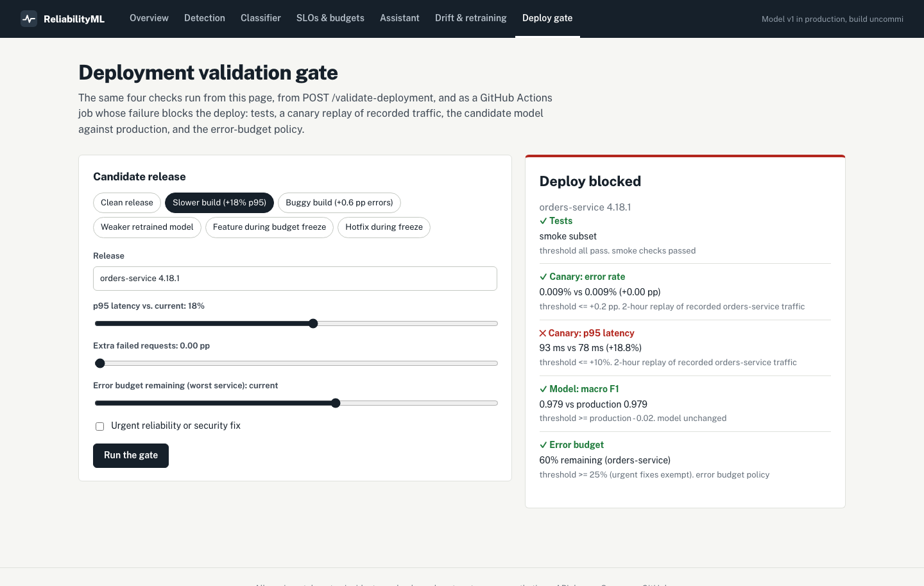Open SLOs & budgets tab

[x=330, y=18]
